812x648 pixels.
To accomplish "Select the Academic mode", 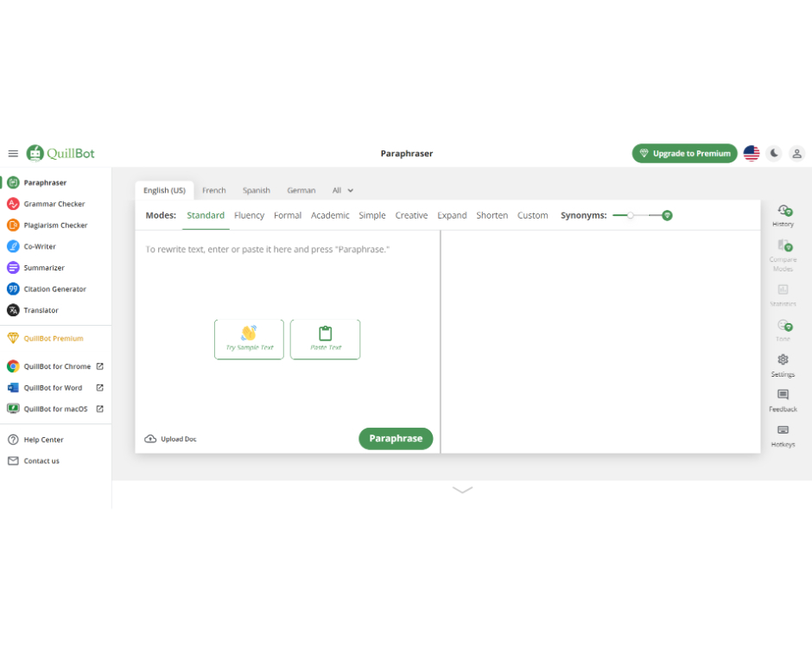I will (x=330, y=215).
